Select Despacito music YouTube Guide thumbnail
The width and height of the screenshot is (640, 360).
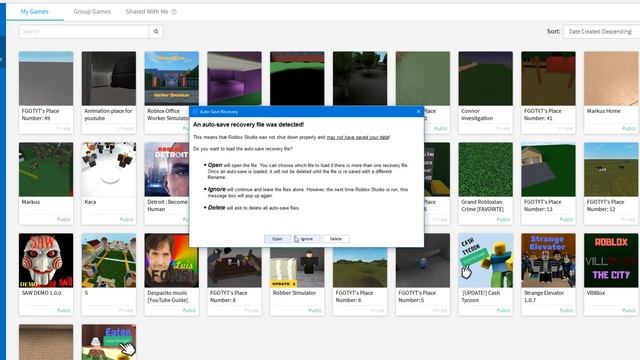[x=172, y=260]
